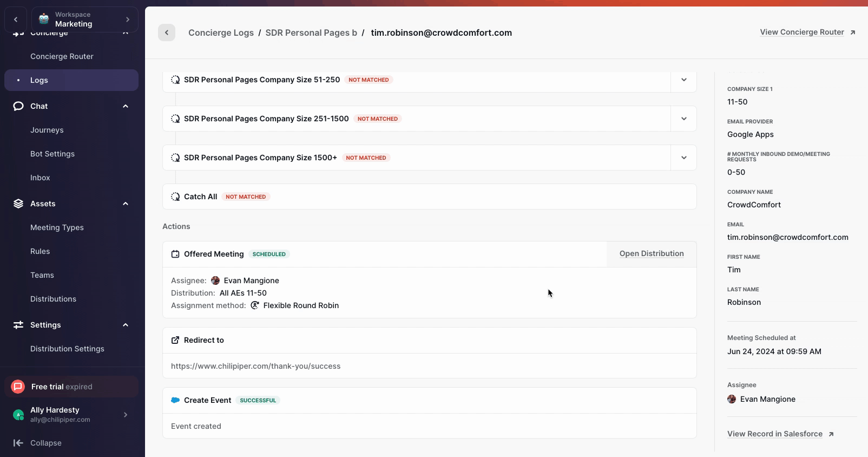Open the Marketing workspace switcher

point(85,19)
